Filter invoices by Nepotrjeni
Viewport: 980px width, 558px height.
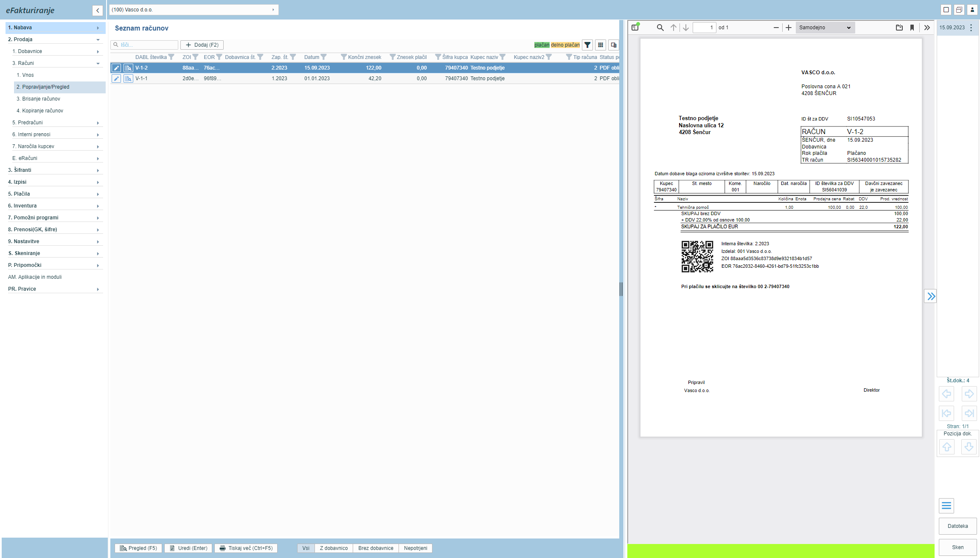416,548
